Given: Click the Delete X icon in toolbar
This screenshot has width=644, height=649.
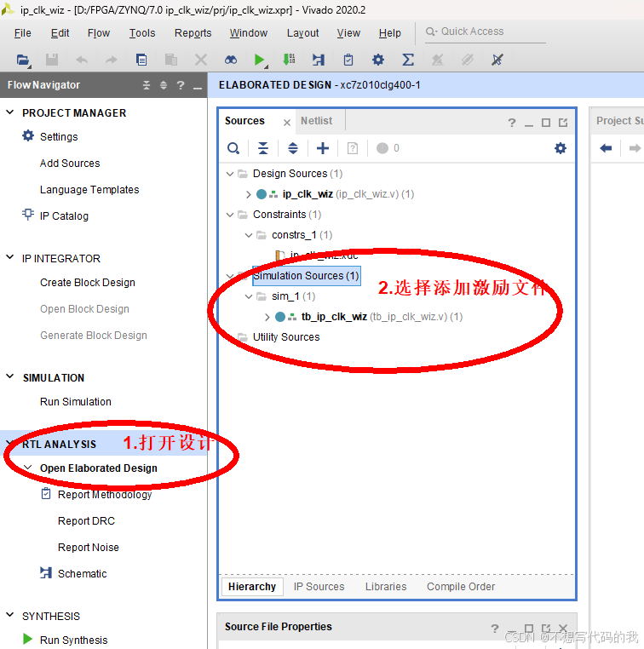Looking at the screenshot, I should pos(201,60).
